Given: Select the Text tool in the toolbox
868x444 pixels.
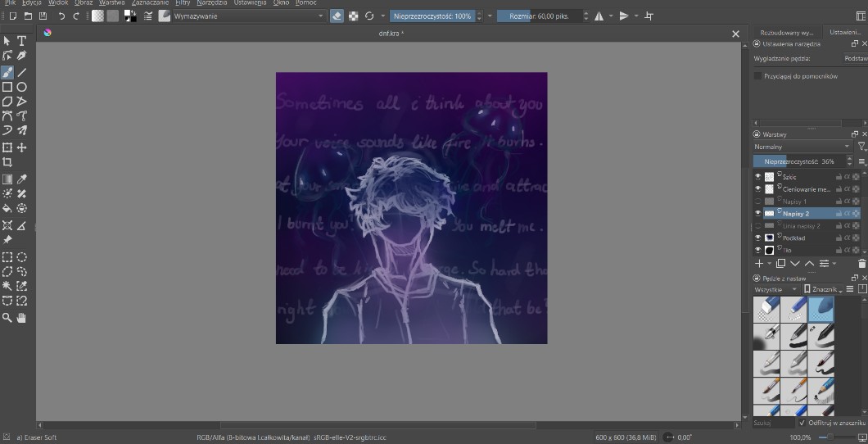Looking at the screenshot, I should (x=22, y=41).
